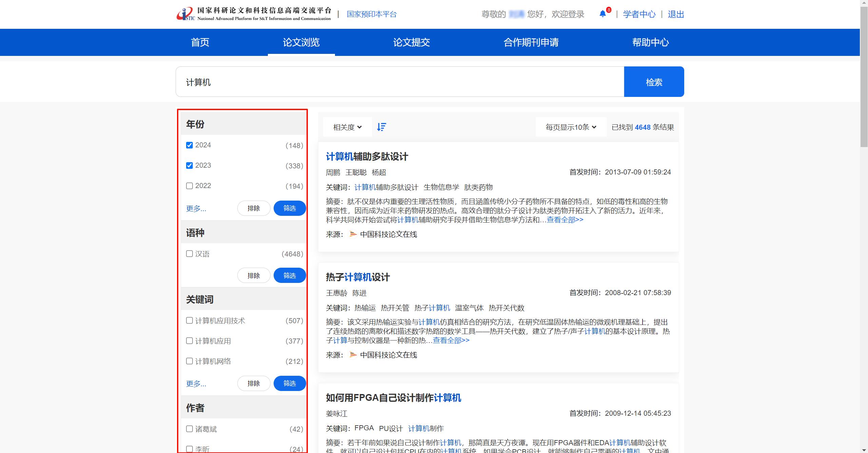The image size is (868, 453).
Task: Click author name 王惠龄
Action: point(337,293)
